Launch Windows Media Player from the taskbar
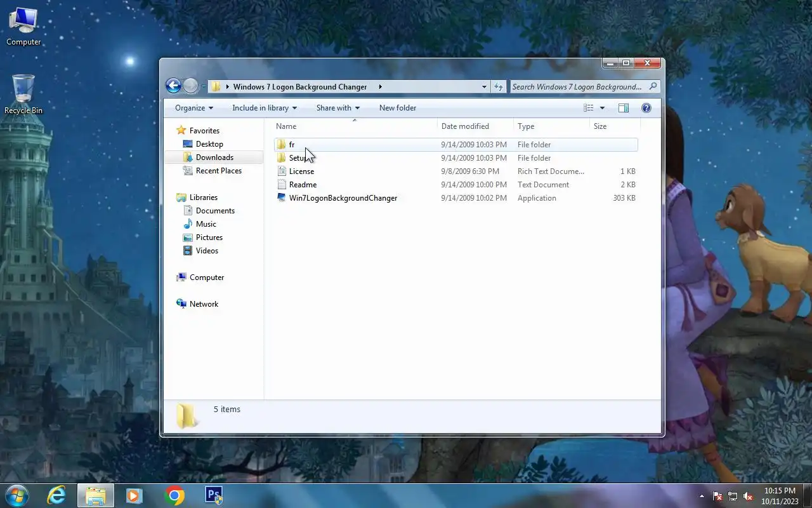This screenshot has width=812, height=508. (134, 495)
